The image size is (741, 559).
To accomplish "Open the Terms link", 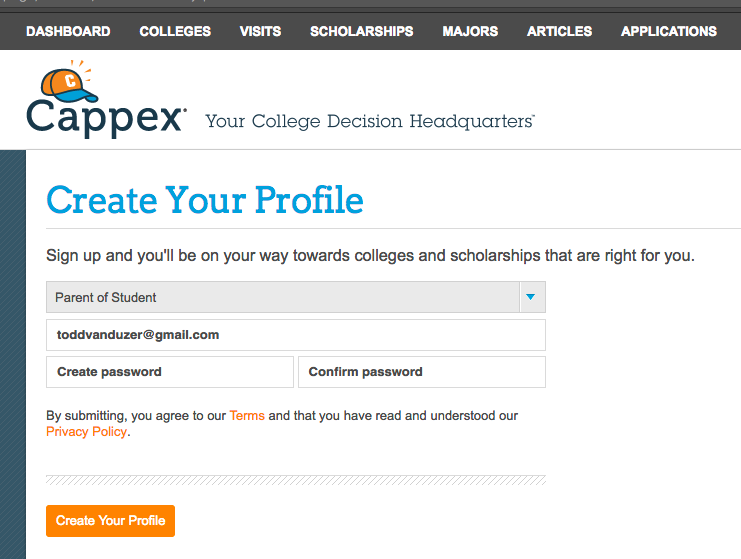I will (x=247, y=416).
